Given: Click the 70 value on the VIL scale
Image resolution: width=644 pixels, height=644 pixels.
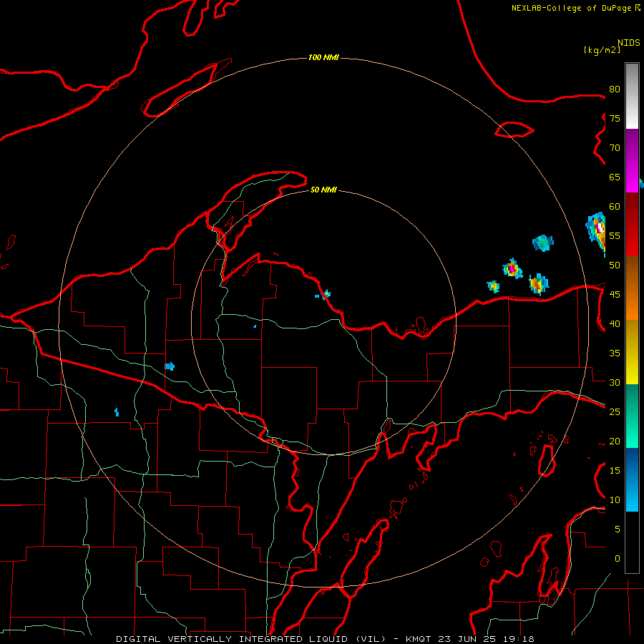Looking at the screenshot, I should coord(615,148).
